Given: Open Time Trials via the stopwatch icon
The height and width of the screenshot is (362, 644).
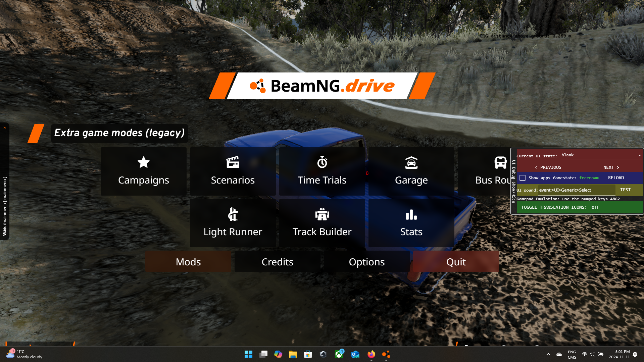Looking at the screenshot, I should [x=322, y=162].
